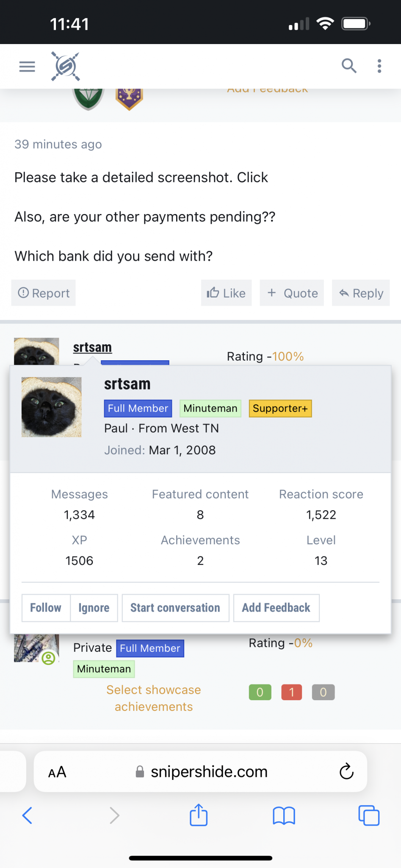Report this post
The width and height of the screenshot is (401, 868).
click(44, 293)
